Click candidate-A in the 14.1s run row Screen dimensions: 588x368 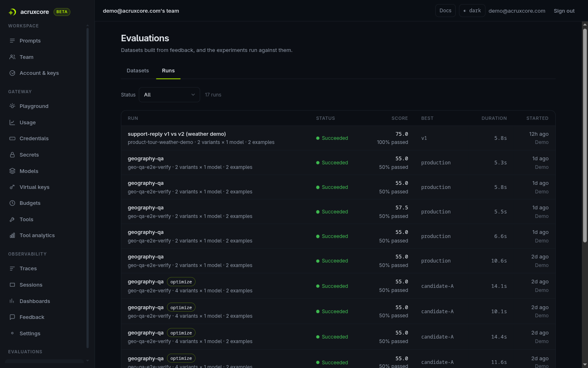[437, 286]
